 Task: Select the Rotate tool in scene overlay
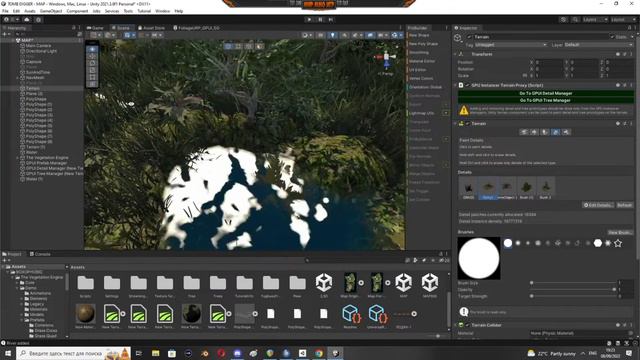[92, 63]
